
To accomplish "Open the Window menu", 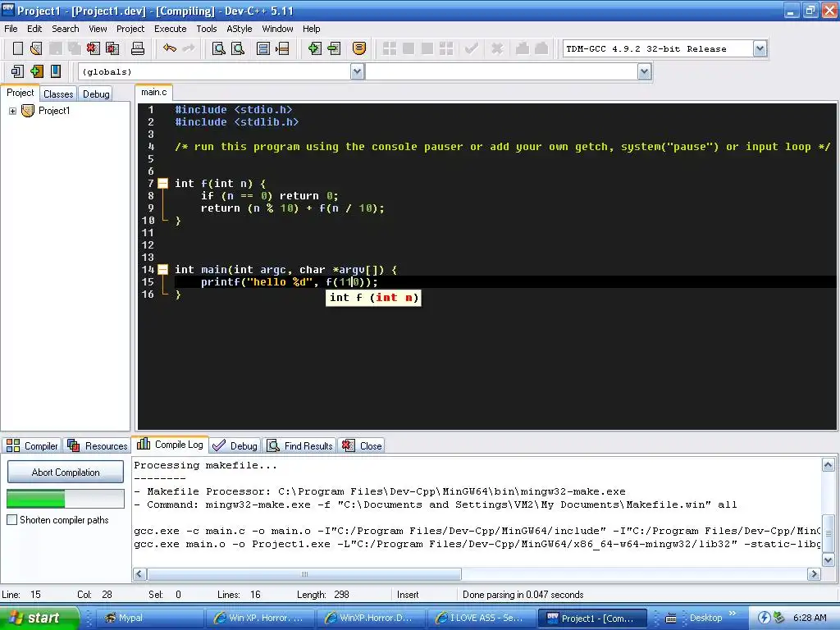I will (x=277, y=29).
